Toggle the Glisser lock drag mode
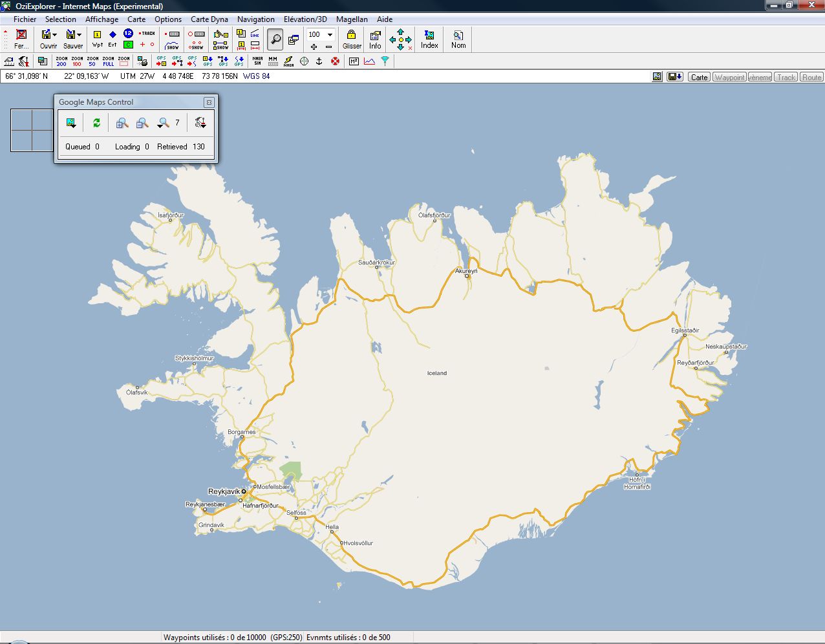Image resolution: width=825 pixels, height=644 pixels. pyautogui.click(x=352, y=39)
